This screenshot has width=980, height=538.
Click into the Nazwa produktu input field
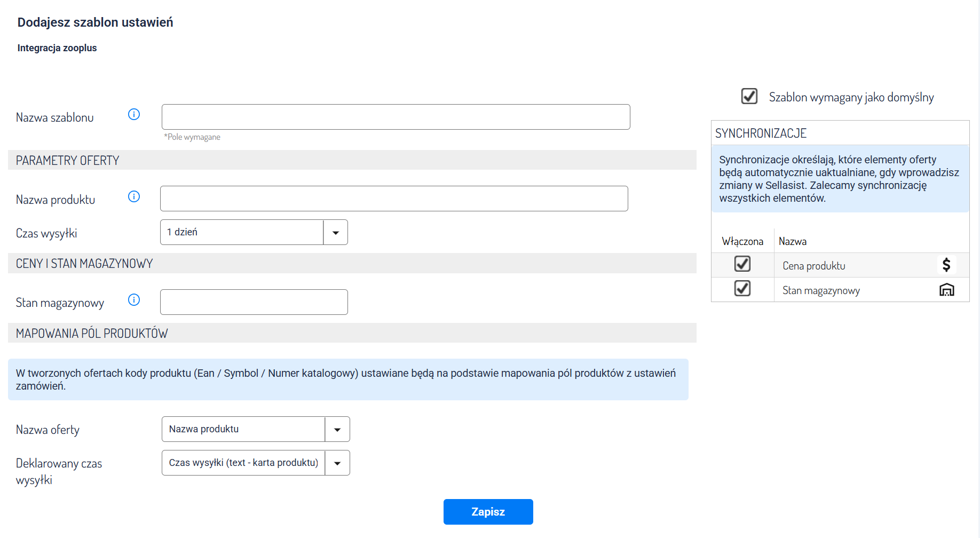click(394, 199)
